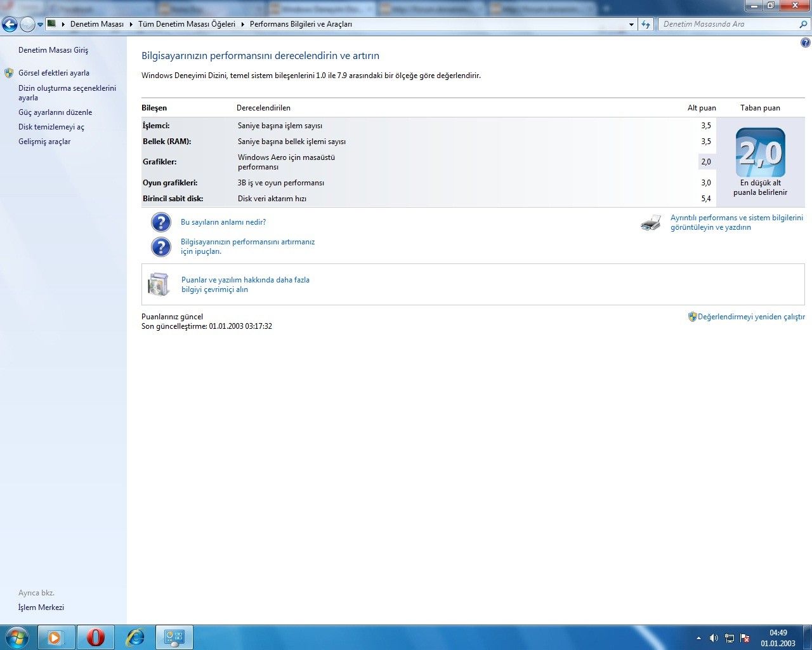The width and height of the screenshot is (812, 650).
Task: Open the address bar history dropdown arrow
Action: click(x=631, y=24)
